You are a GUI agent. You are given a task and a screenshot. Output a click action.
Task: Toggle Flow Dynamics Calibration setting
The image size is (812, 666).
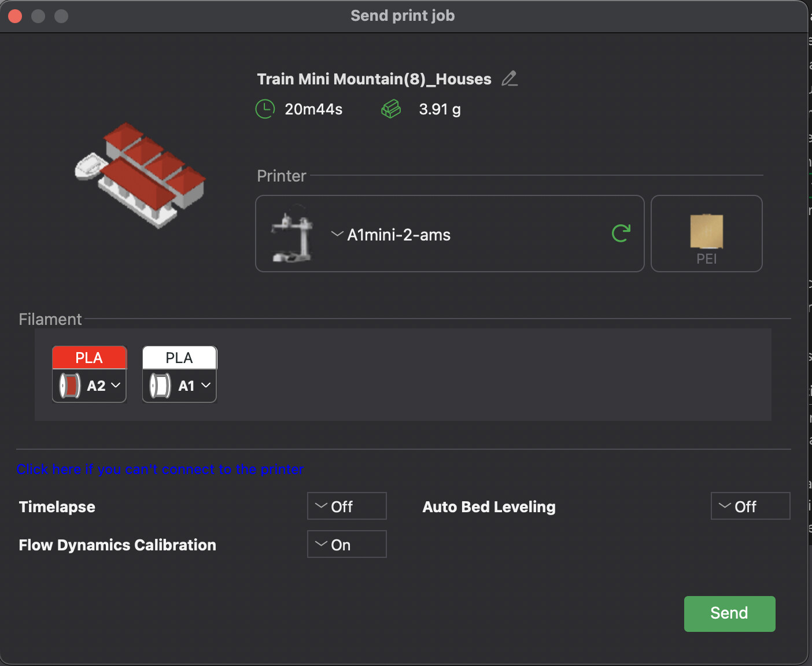click(x=346, y=545)
